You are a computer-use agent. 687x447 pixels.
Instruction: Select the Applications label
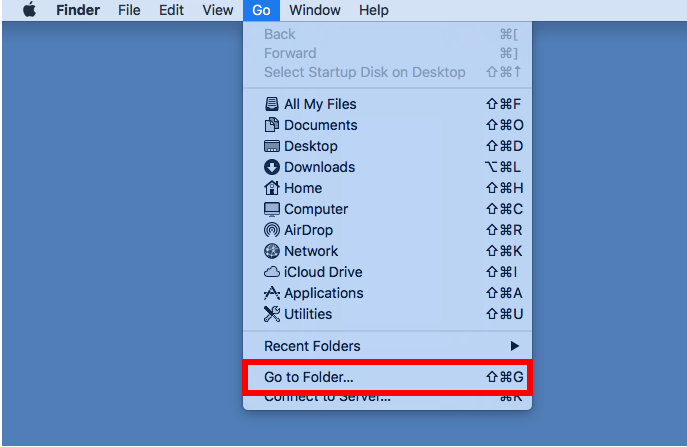click(324, 293)
